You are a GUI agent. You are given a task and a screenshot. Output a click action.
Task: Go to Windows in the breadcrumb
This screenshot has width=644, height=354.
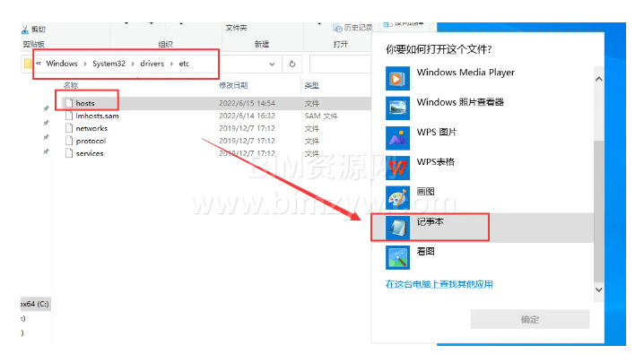(62, 64)
